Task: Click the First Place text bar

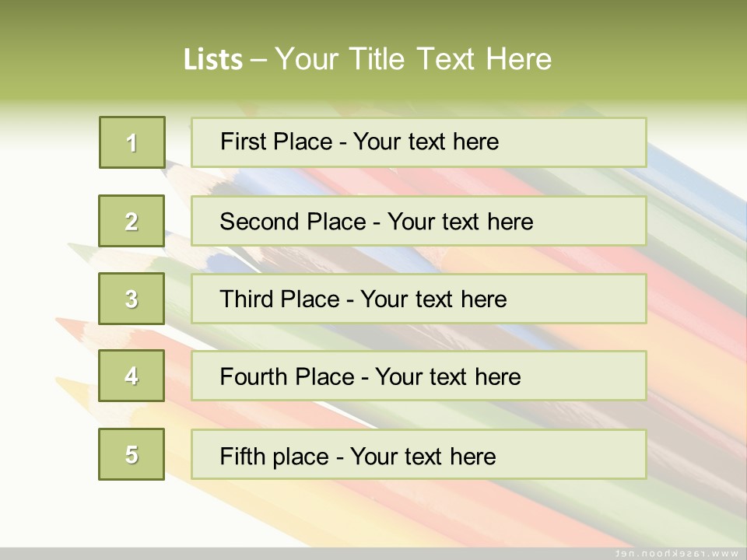Action: 419,142
